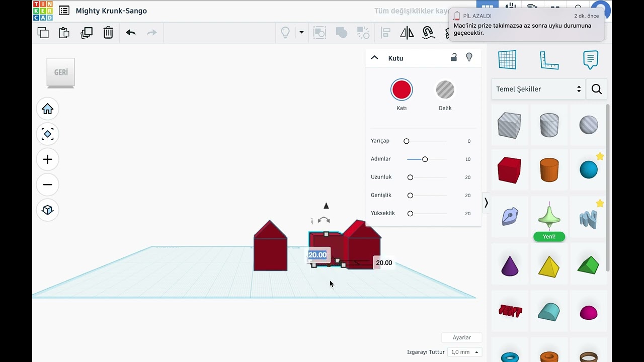This screenshot has height=362, width=644.
Task: Click the Home view button
Action: click(48, 109)
